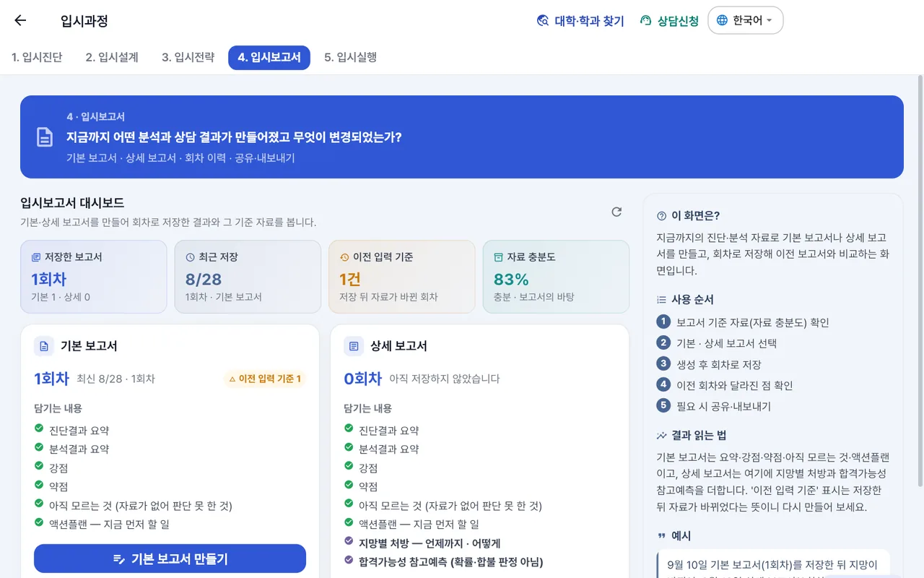Click the 대학·학과 찾기 link

(x=581, y=21)
